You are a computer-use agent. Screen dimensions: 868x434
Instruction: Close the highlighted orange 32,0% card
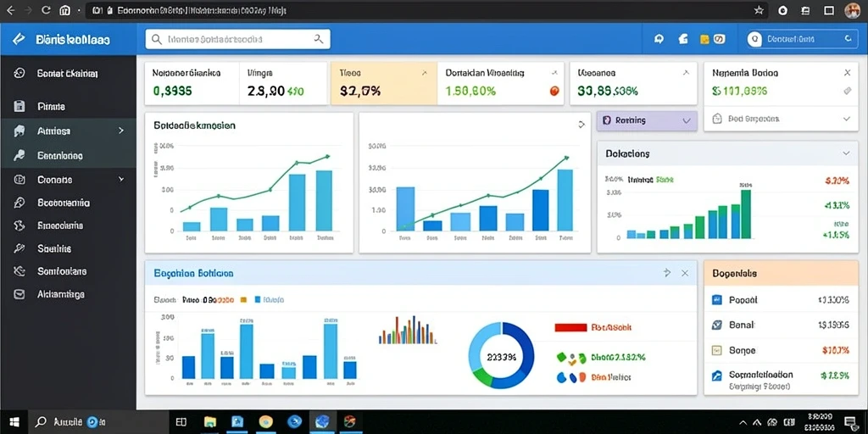tap(424, 73)
